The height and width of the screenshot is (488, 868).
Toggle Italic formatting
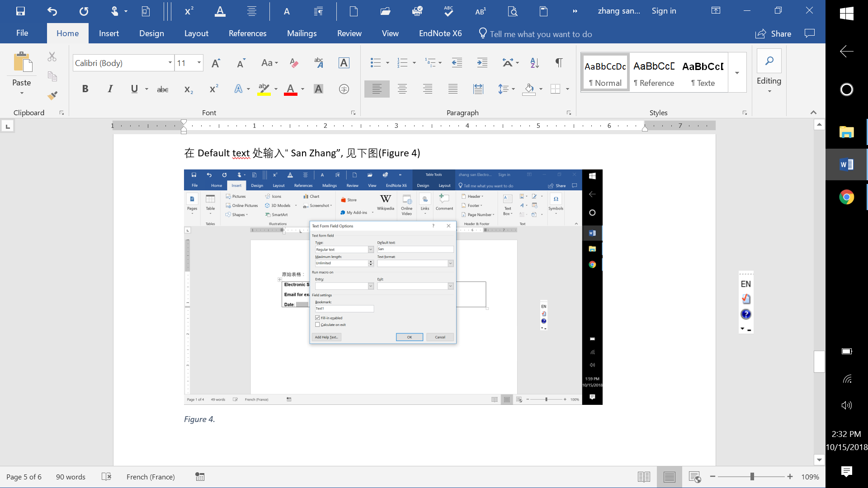tap(110, 89)
